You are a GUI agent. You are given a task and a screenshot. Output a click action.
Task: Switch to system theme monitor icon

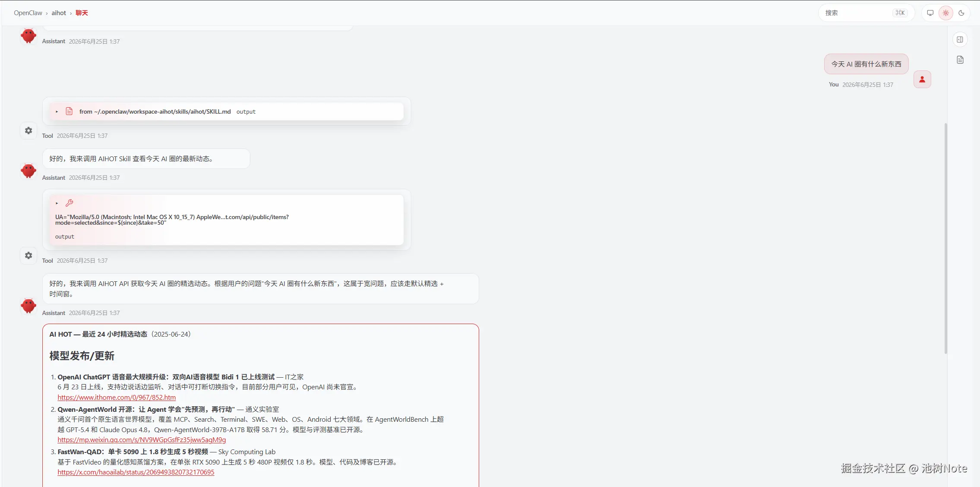pyautogui.click(x=930, y=13)
